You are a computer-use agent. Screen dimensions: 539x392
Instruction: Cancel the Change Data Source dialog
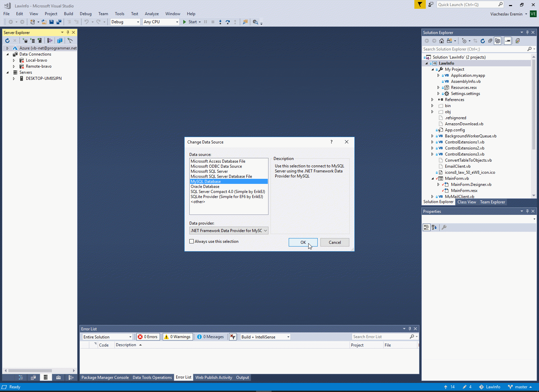[x=335, y=242]
